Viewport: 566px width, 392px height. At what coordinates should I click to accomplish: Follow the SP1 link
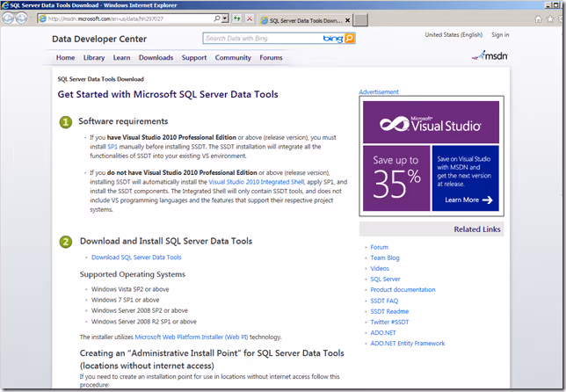point(112,147)
